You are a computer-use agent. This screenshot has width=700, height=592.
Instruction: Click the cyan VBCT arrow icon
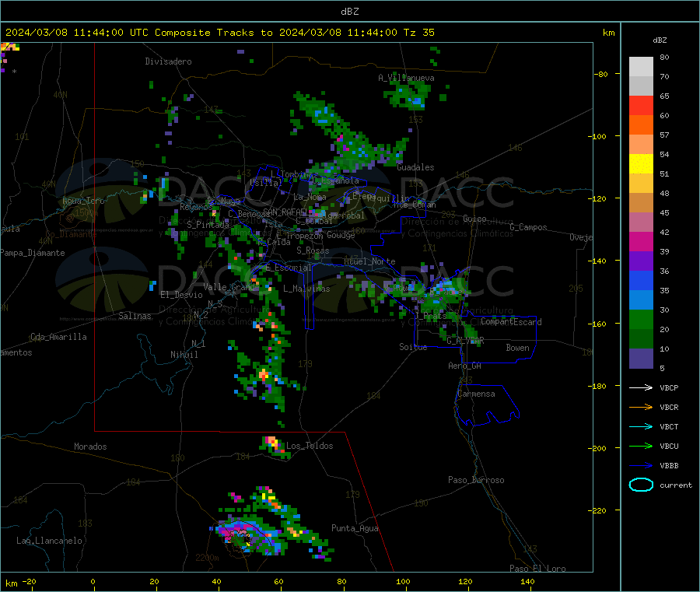(x=641, y=426)
